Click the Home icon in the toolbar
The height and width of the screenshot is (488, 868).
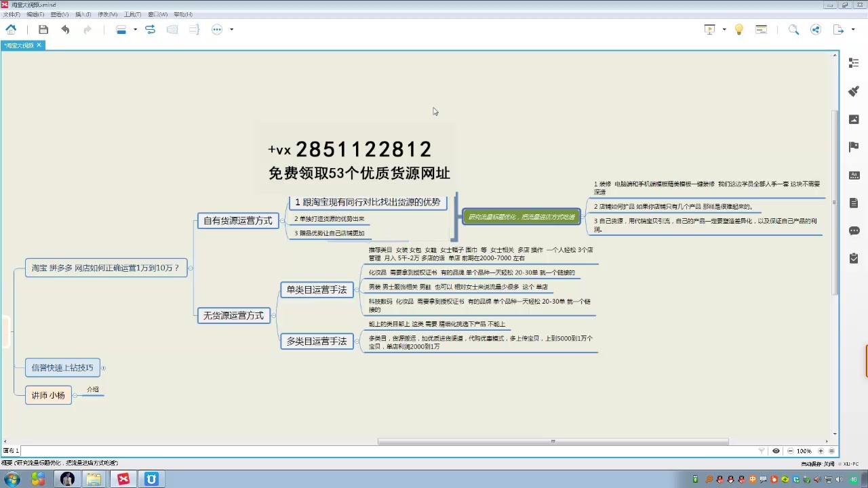click(x=11, y=30)
